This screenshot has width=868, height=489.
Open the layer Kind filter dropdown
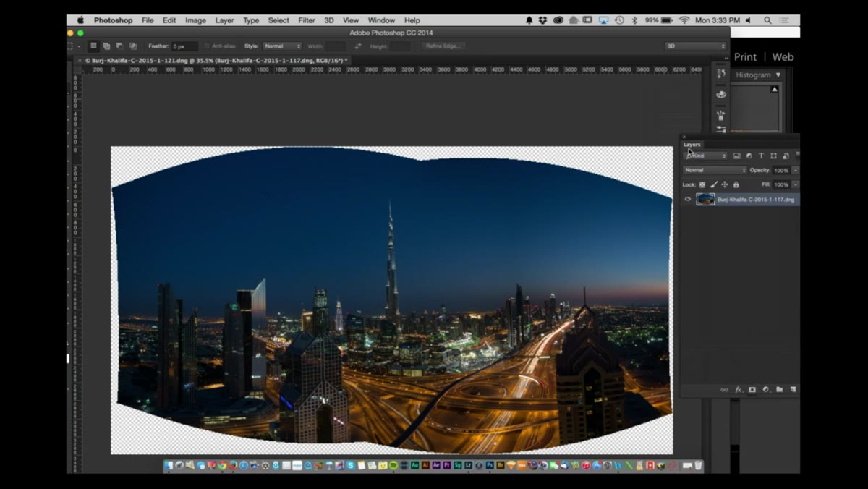click(705, 156)
